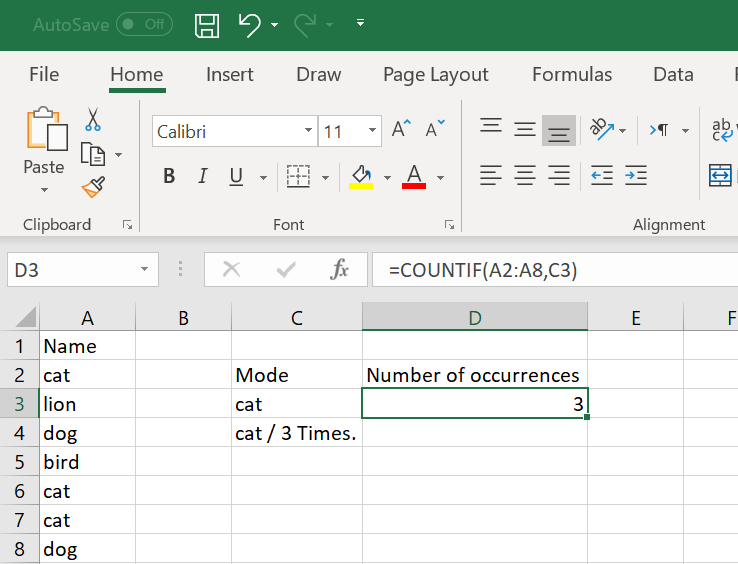Align text left
Screen dimensions: 738x564
[x=491, y=176]
